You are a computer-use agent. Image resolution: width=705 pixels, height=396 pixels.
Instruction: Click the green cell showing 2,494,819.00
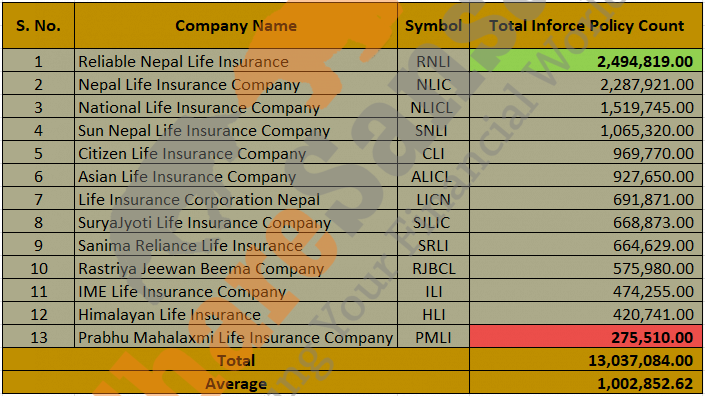pyautogui.click(x=586, y=61)
